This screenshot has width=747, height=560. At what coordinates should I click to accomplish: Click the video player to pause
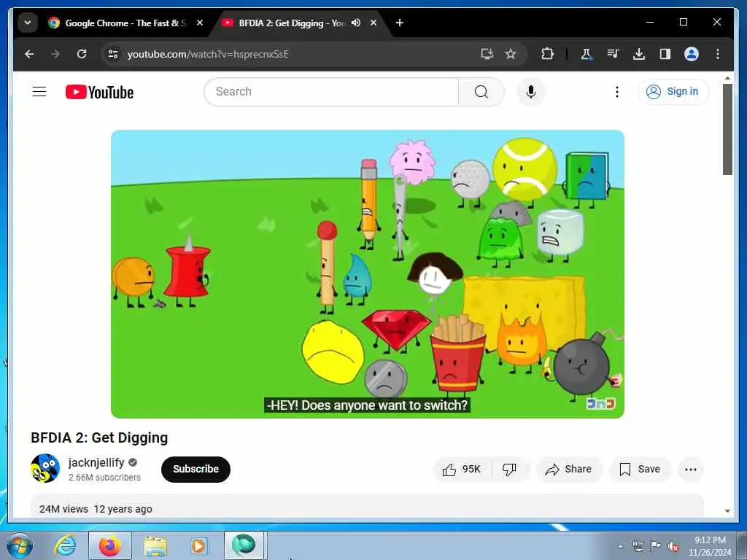point(368,274)
